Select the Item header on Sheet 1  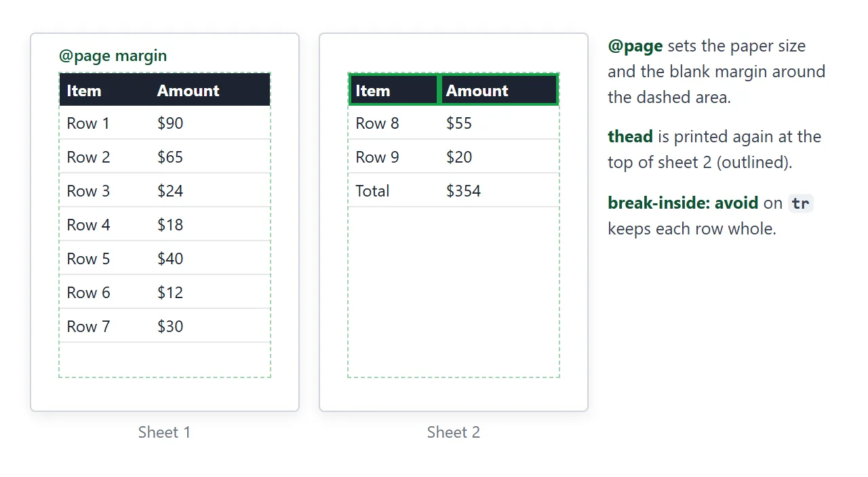coord(105,90)
